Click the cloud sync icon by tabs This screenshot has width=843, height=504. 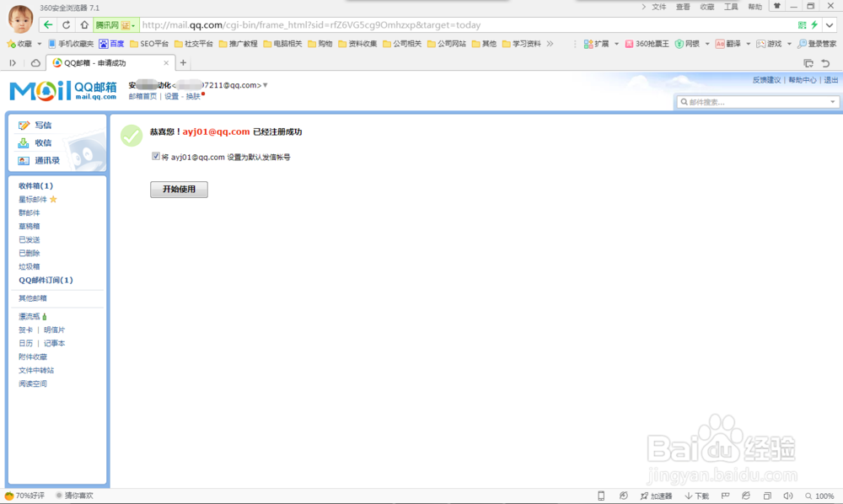35,63
